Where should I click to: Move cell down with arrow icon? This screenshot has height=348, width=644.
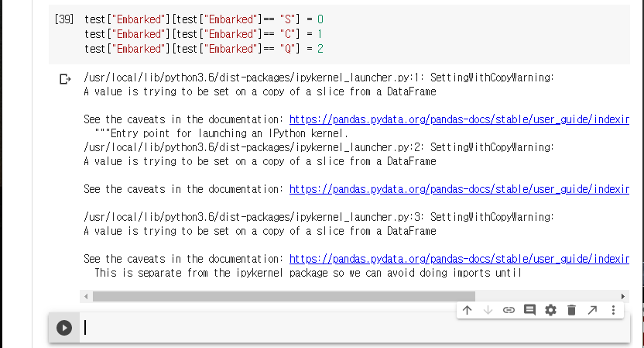tap(488, 310)
